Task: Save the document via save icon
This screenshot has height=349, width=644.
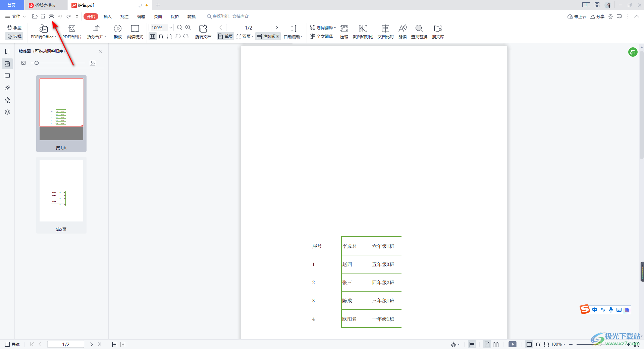Action: 43,16
